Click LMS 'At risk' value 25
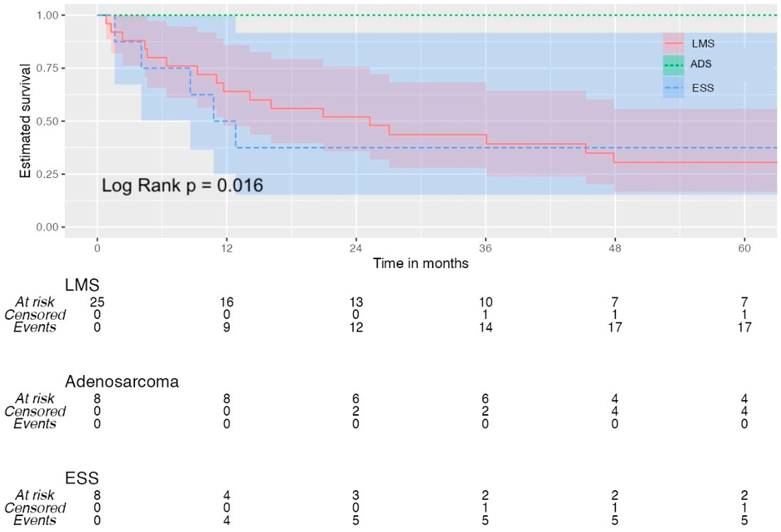 [x=97, y=302]
